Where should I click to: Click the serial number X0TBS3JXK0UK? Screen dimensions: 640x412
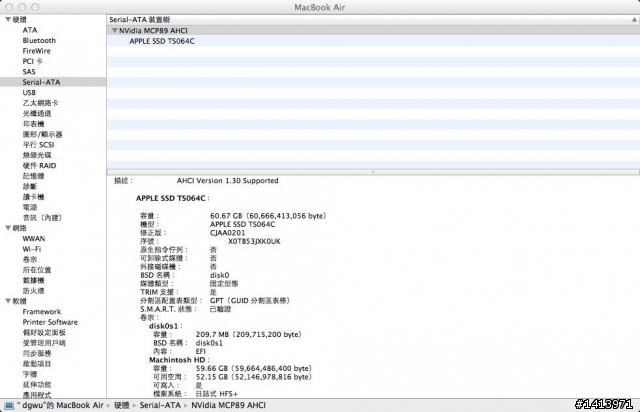pyautogui.click(x=254, y=241)
